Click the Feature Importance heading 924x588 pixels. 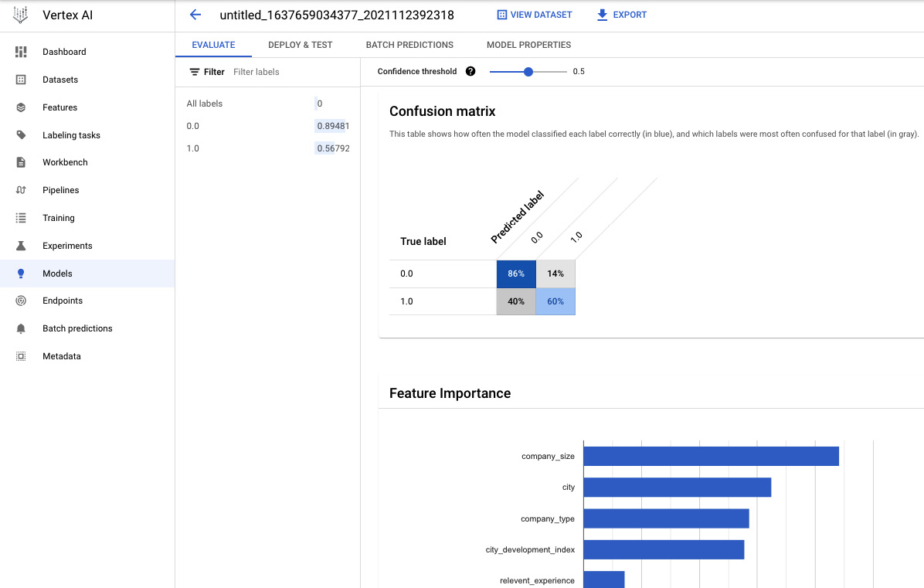point(450,393)
